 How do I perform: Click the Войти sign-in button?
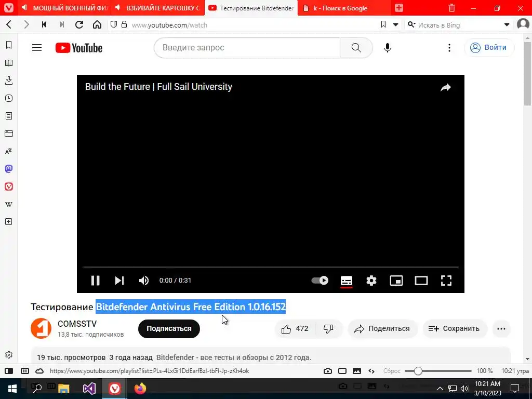click(489, 47)
